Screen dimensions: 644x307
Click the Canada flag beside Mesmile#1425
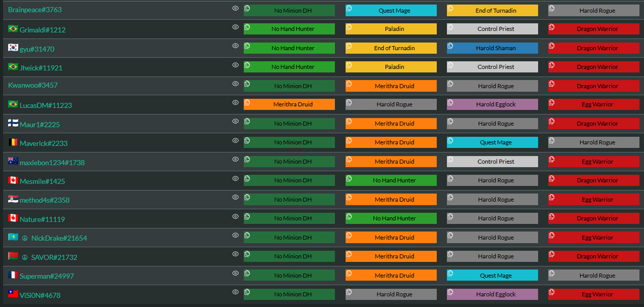pos(13,180)
